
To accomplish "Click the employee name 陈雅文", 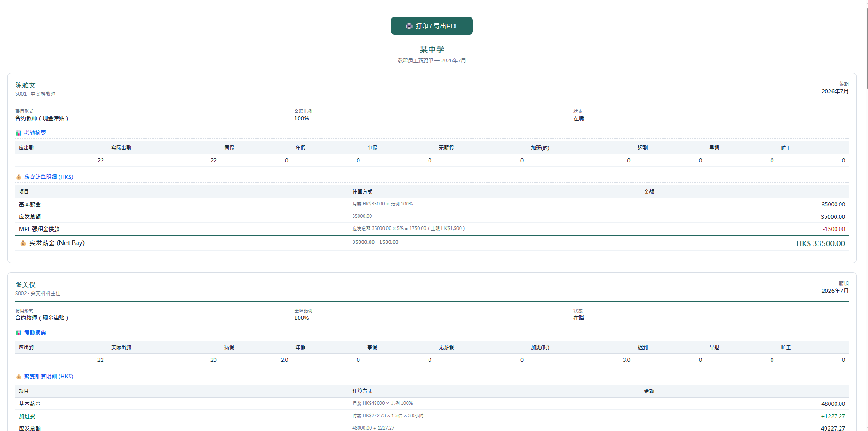I will tap(25, 86).
